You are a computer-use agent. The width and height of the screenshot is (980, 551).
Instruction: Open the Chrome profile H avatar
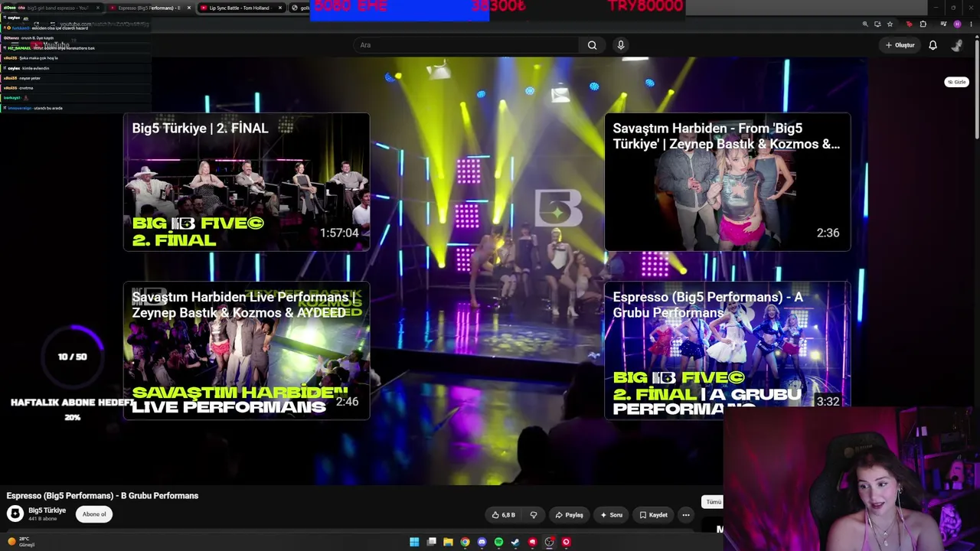click(957, 24)
